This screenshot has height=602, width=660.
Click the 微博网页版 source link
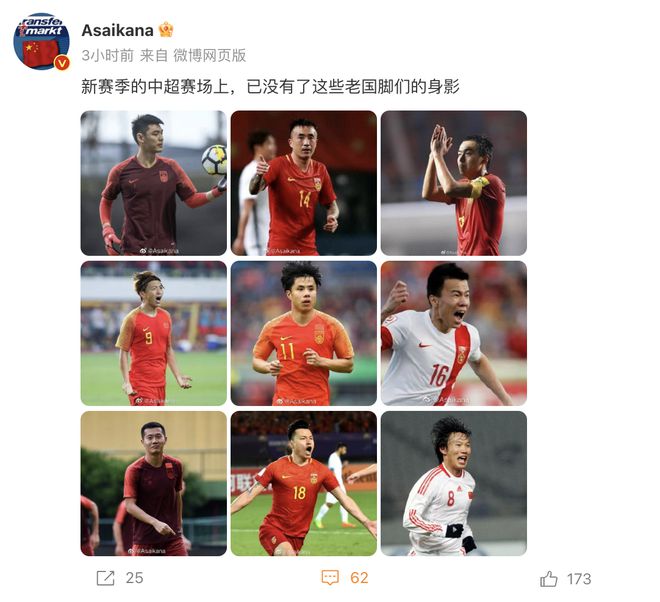coord(210,56)
